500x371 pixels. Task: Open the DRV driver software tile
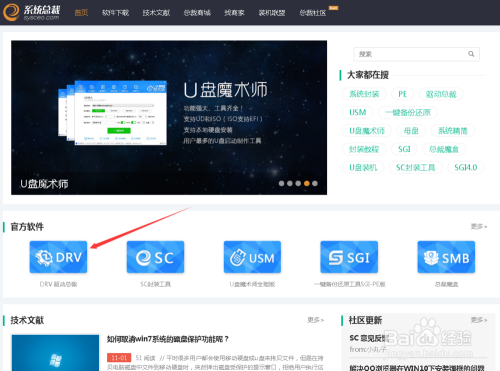pyautogui.click(x=58, y=257)
